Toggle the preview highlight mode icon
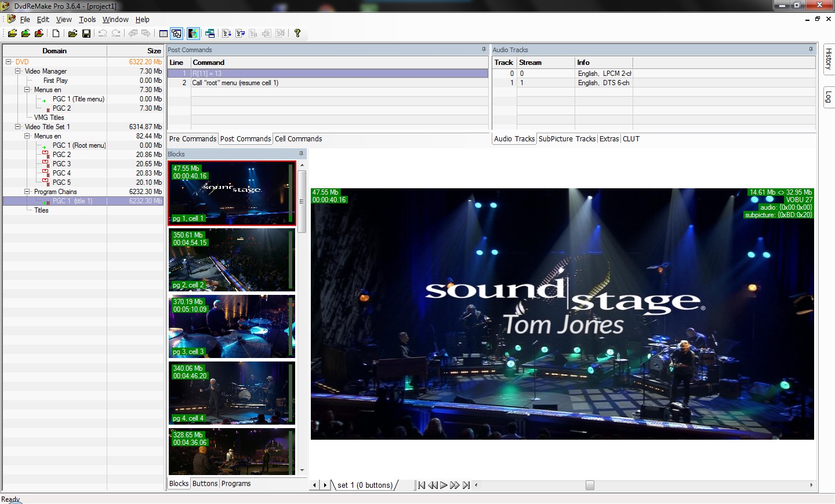This screenshot has width=835, height=504. 193,34
